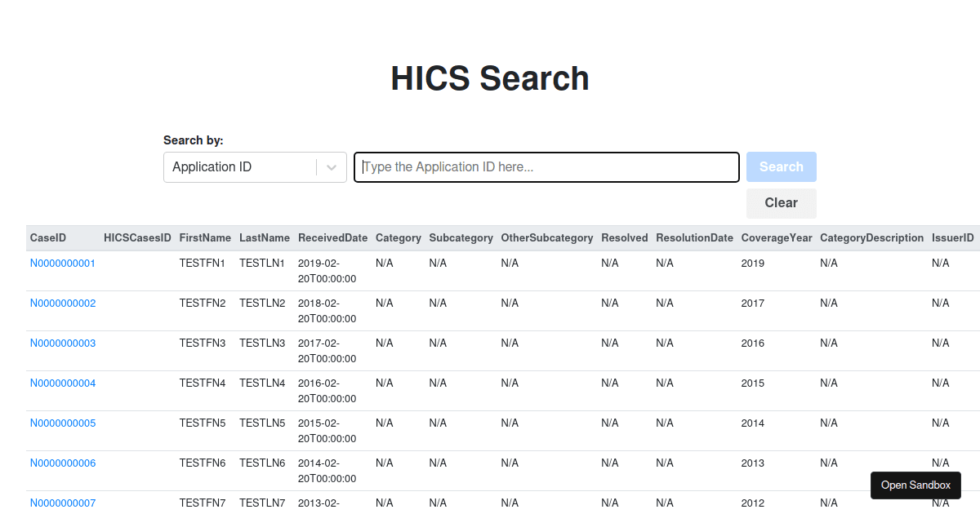Click the LastName column header
The width and height of the screenshot is (980, 514).
click(x=265, y=238)
